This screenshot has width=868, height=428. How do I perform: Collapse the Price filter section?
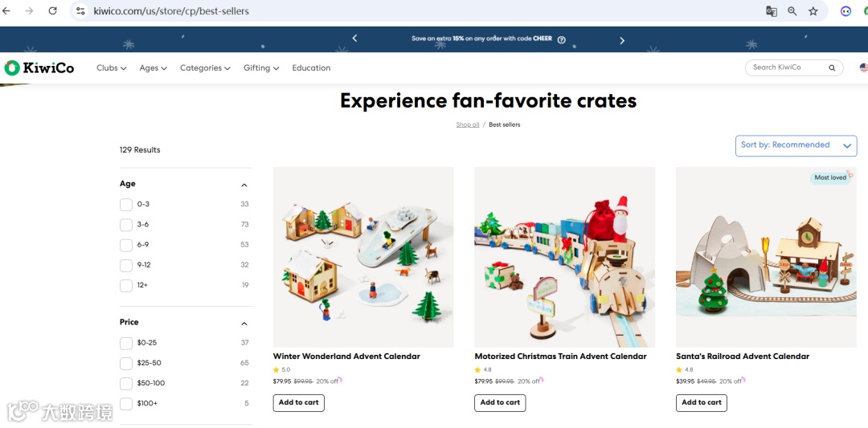pyautogui.click(x=244, y=323)
